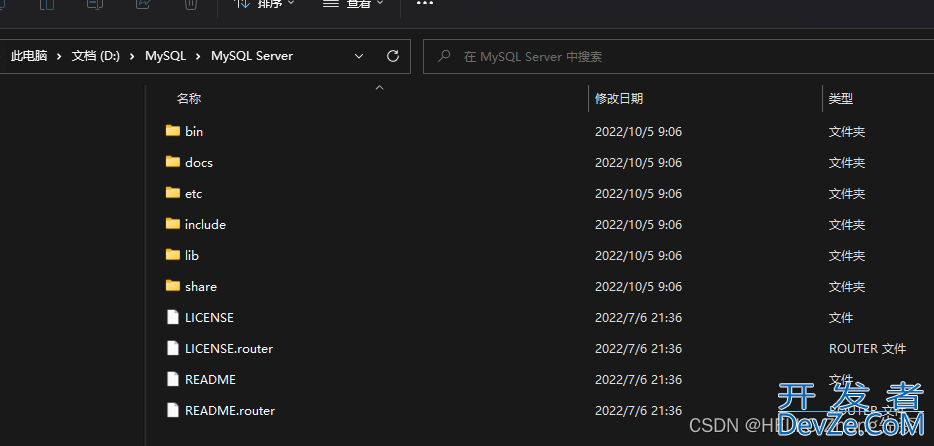Open the View (查看) menu
Image resolution: width=934 pixels, height=446 pixels.
(353, 4)
